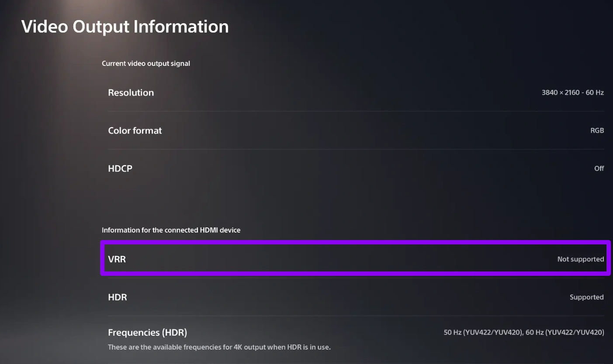Screen dimensions: 613x364
Task: Click the 50 Hz (YUV422/YUV420) frequency entry
Action: coord(483,333)
